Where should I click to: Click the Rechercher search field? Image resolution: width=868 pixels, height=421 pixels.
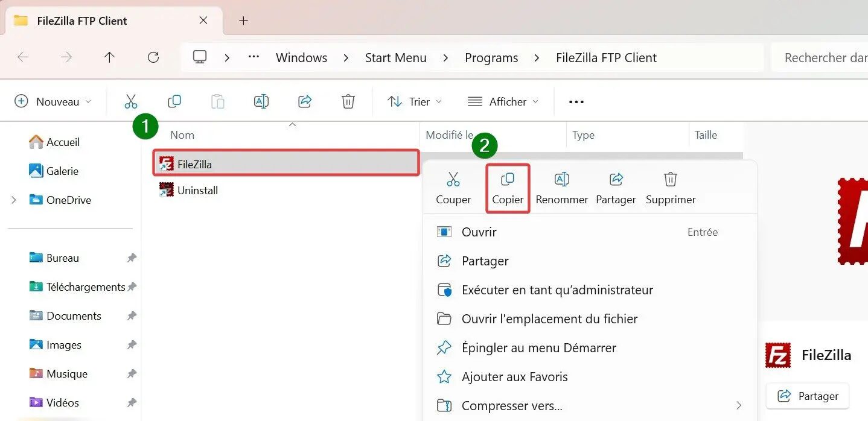[821, 58]
